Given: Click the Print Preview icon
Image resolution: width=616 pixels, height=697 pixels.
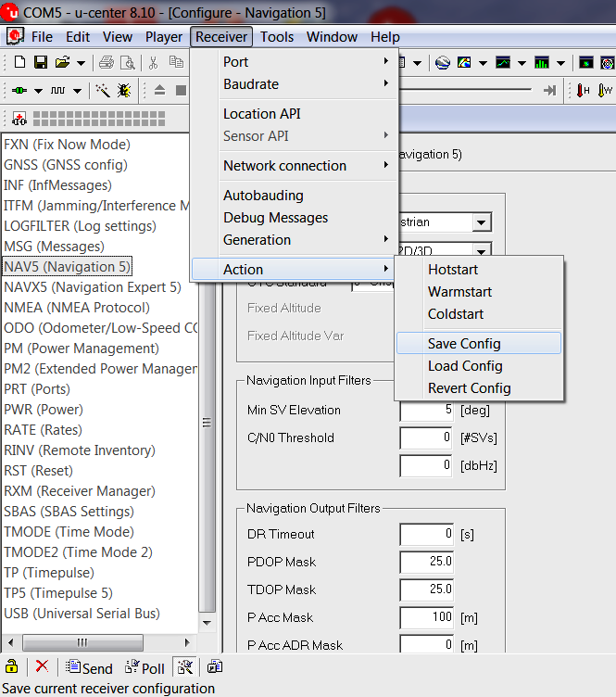Looking at the screenshot, I should [128, 63].
